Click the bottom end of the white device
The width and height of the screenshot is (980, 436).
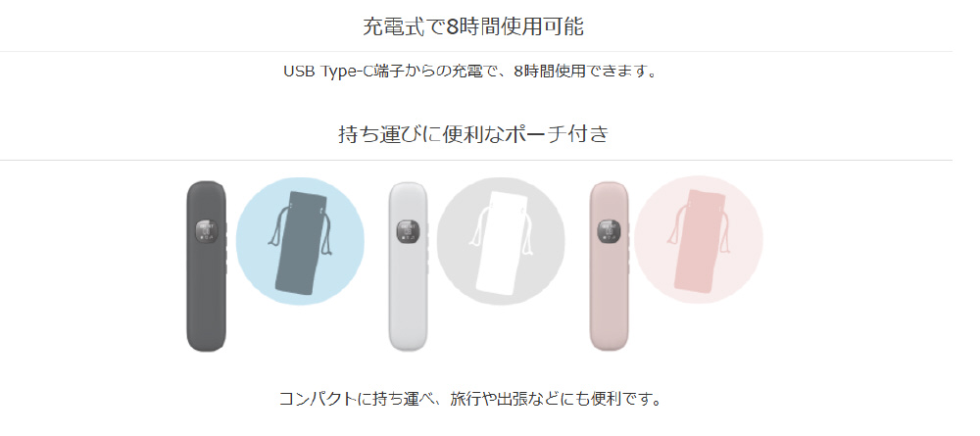408,345
